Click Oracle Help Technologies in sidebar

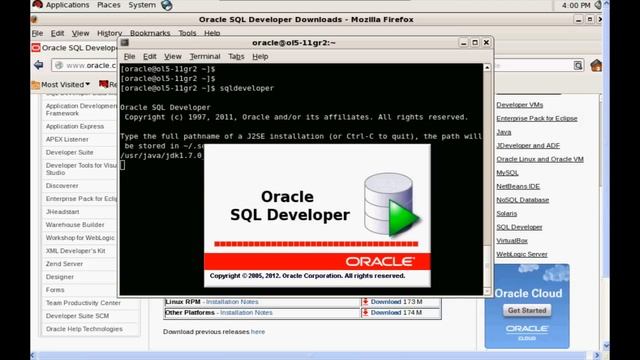[x=84, y=329]
